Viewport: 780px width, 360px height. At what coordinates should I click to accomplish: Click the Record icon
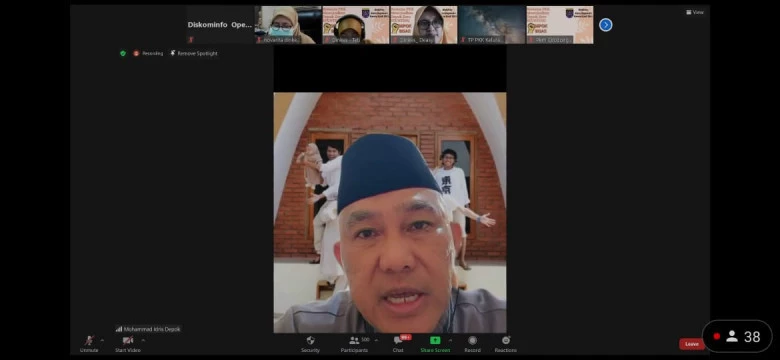point(473,341)
